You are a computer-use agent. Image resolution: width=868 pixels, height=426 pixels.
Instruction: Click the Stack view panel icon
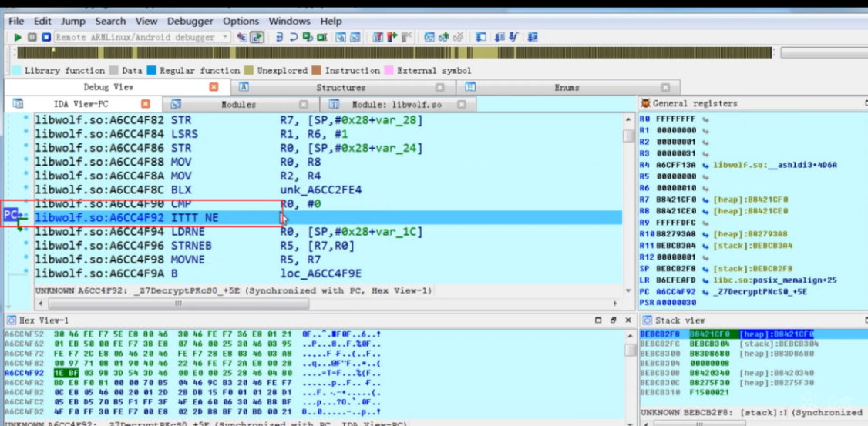647,320
